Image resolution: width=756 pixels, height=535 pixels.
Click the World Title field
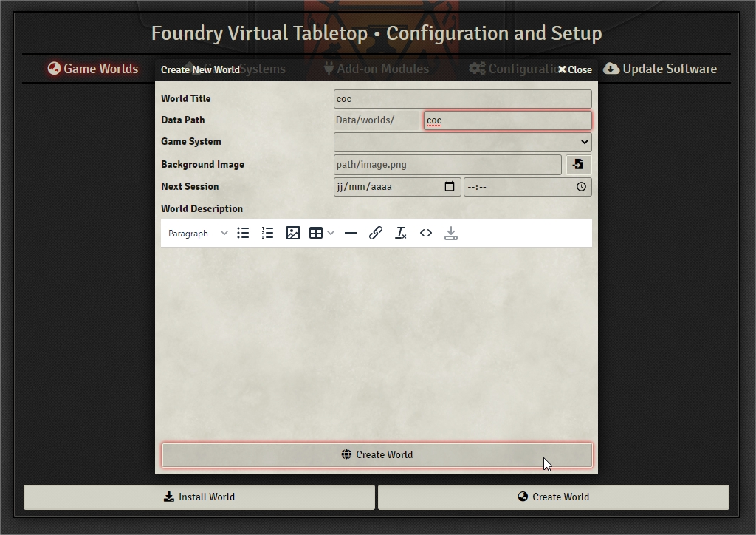[x=462, y=99]
